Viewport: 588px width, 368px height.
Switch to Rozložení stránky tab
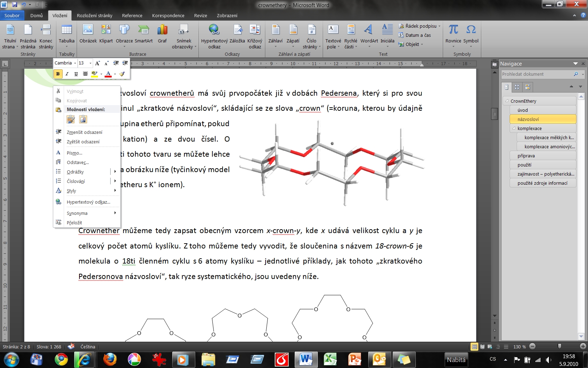pos(94,15)
